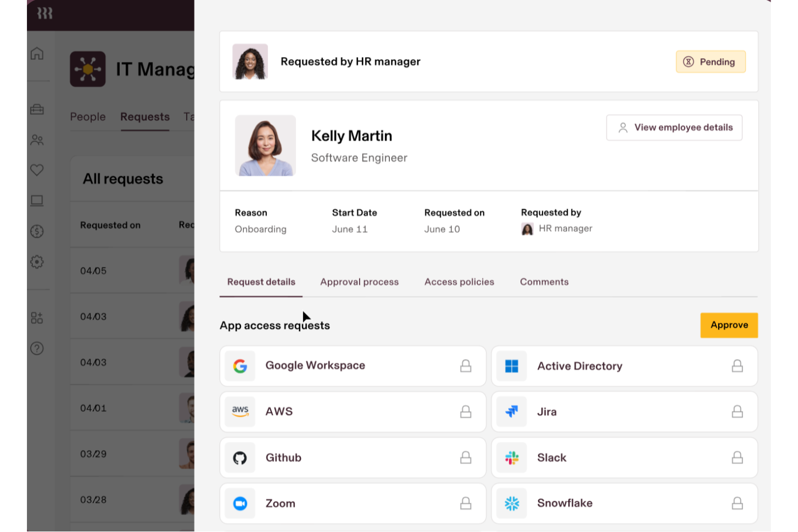Open View employee details
This screenshot has height=532, width=798.
click(673, 127)
